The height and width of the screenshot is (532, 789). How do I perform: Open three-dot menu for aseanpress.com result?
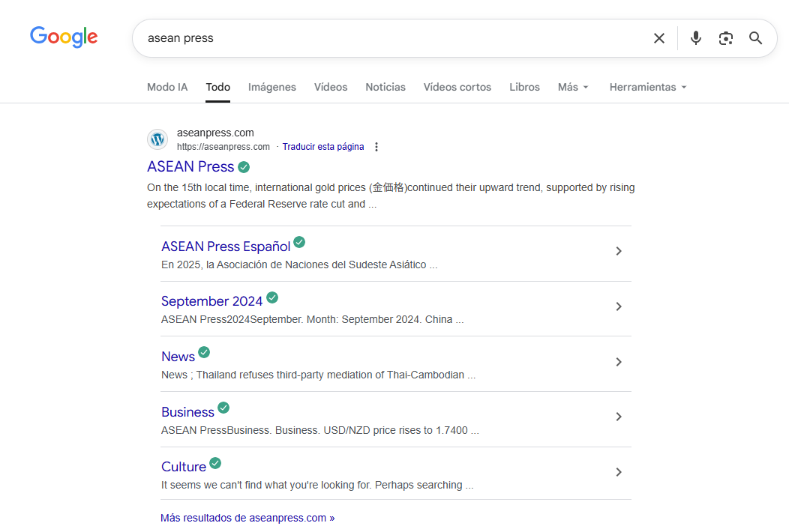coord(376,147)
